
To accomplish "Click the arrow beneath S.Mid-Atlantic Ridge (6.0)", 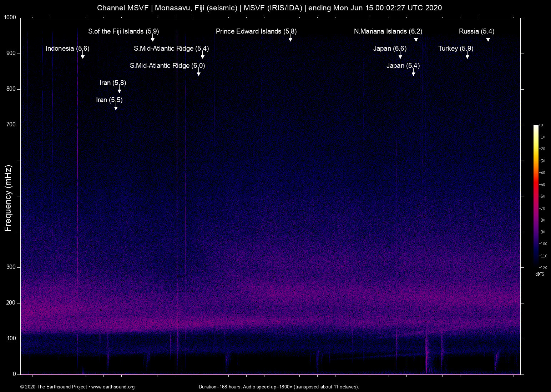I will click(198, 73).
